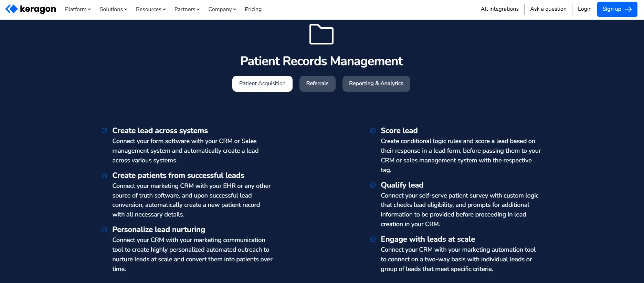Click the checkmark icon beside Engage with leads at scale

373,239
